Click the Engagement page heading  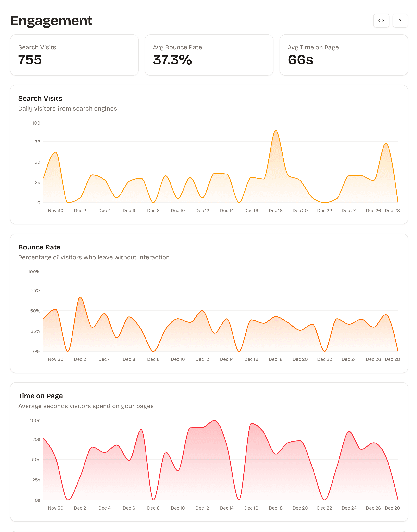[51, 21]
